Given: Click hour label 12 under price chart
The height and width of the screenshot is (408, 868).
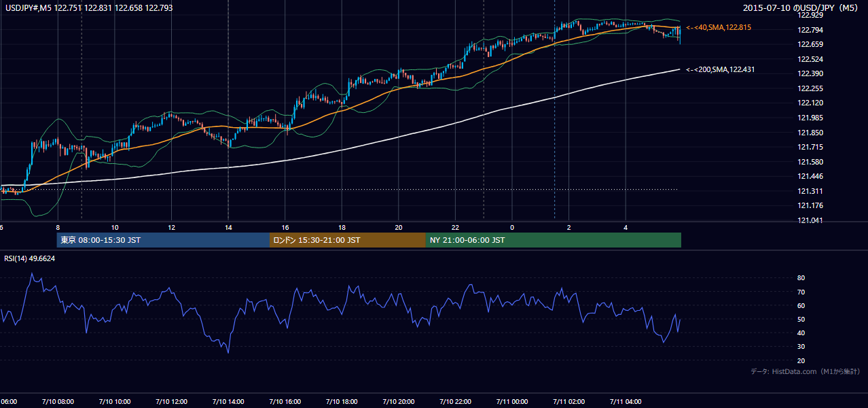Looking at the screenshot, I should (x=171, y=227).
